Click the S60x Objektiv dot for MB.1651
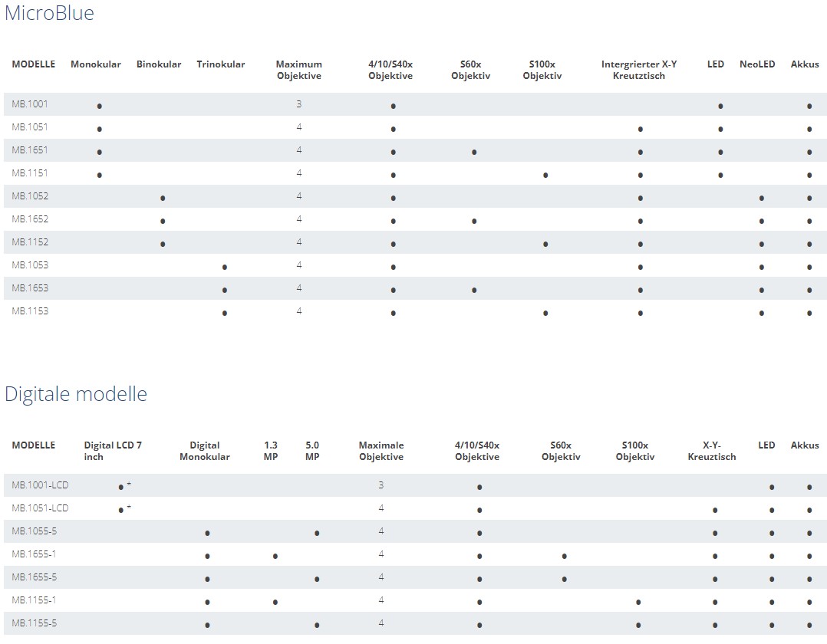827x644 pixels. coord(474,151)
